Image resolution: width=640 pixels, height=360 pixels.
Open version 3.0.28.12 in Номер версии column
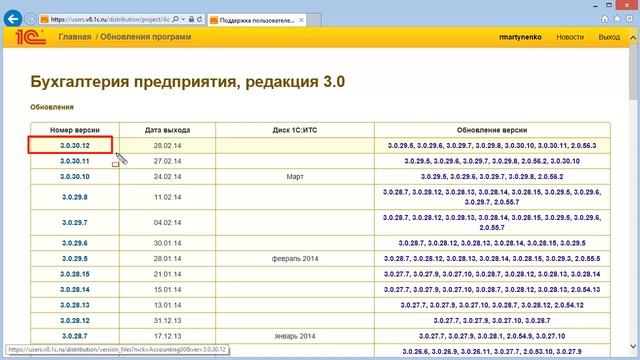coord(75,321)
